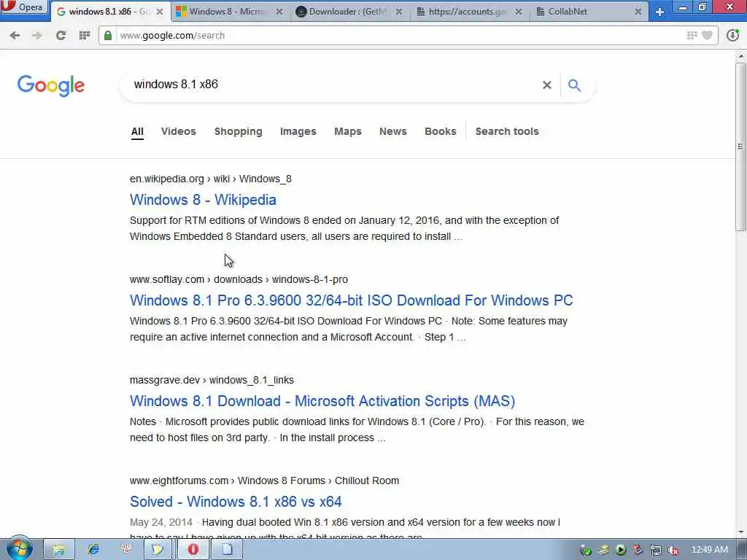Open a new tab with plus button
The width and height of the screenshot is (747, 560).
click(659, 12)
